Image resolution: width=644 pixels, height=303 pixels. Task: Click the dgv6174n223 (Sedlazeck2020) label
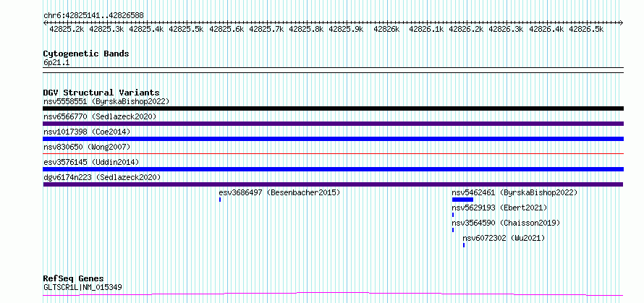102,177
